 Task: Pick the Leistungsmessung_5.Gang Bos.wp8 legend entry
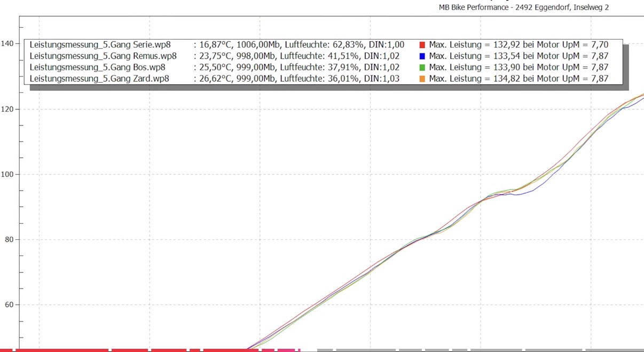(x=97, y=67)
